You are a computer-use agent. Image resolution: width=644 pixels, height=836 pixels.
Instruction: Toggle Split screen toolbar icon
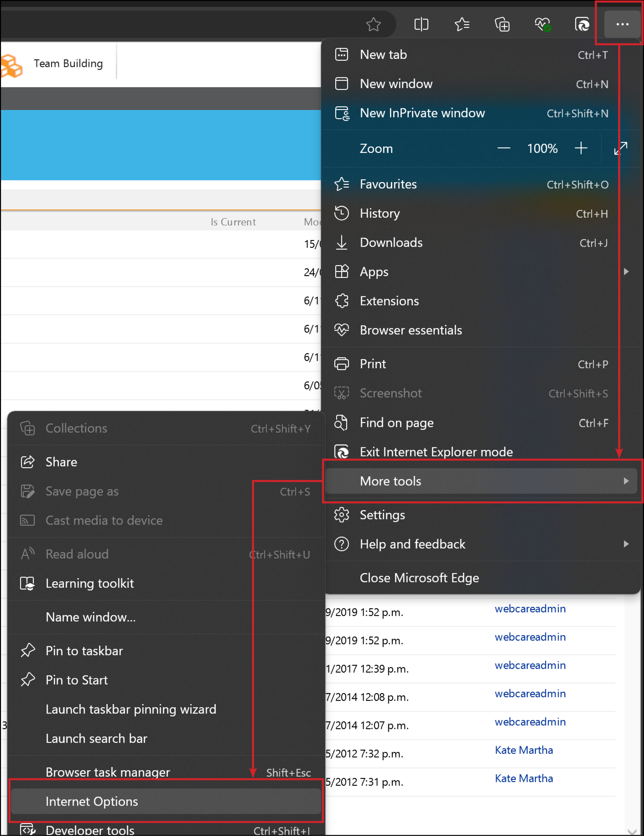click(421, 25)
